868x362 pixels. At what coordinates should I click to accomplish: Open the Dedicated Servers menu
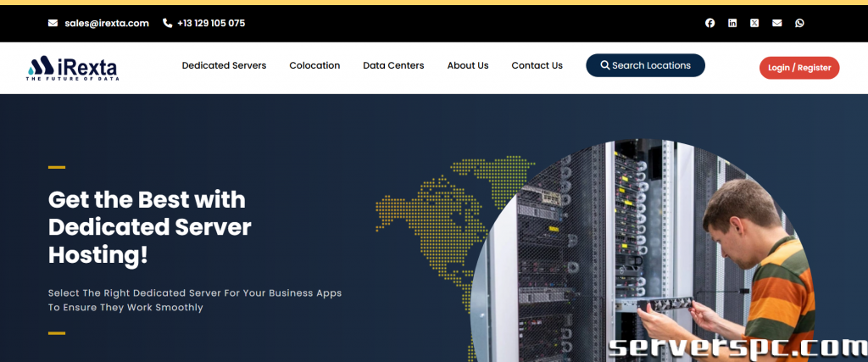tap(224, 65)
